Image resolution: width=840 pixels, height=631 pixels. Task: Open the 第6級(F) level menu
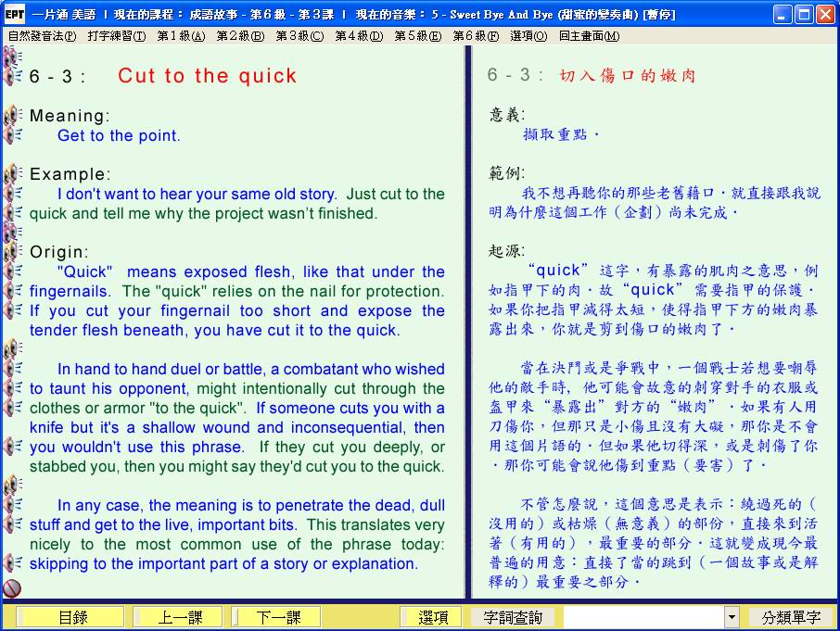pos(476,36)
